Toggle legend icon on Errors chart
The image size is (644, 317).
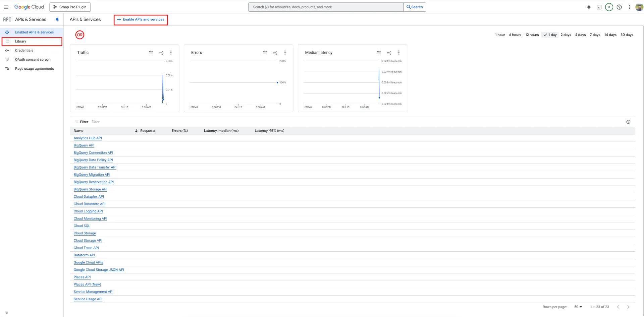click(x=265, y=53)
